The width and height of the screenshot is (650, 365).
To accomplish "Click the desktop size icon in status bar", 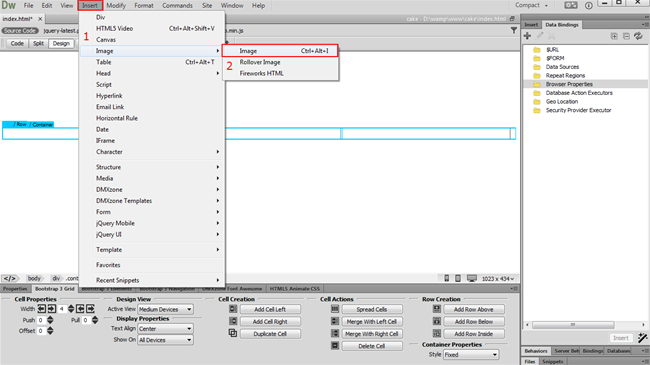I will tap(472, 278).
